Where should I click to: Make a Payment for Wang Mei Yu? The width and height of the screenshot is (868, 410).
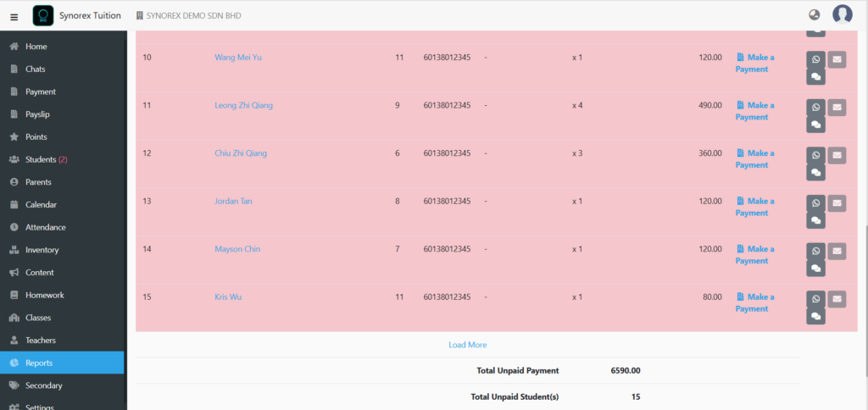(755, 63)
